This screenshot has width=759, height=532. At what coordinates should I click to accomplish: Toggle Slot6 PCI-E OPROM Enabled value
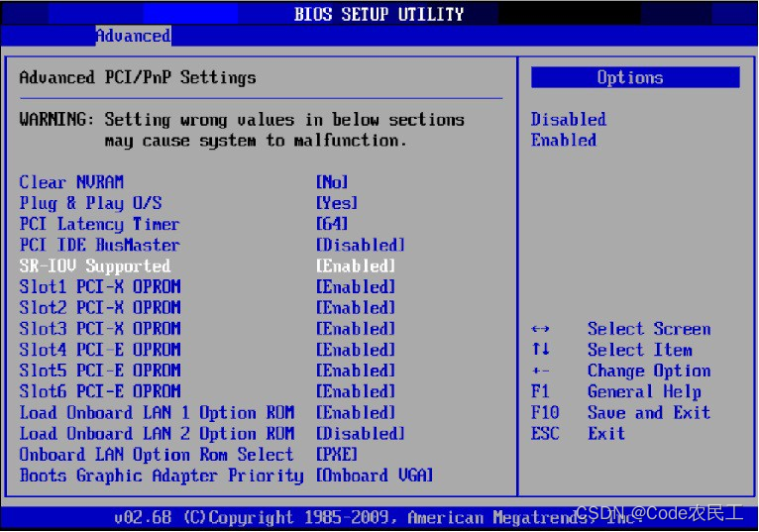(x=356, y=391)
